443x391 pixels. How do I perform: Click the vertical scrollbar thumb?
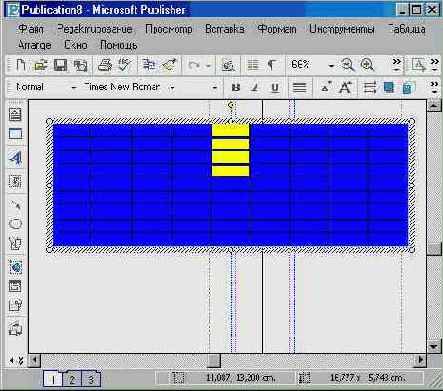pos(434,249)
